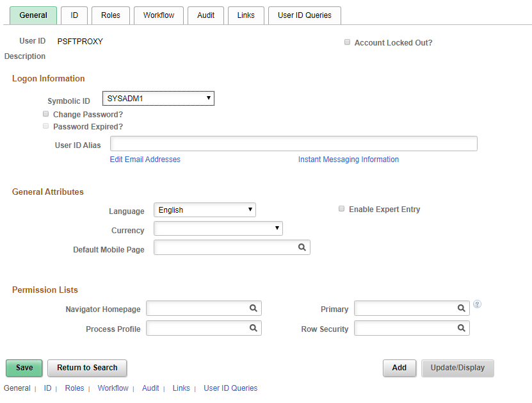Open the Primary permission list lookup
This screenshot has height=403, width=532.
coord(461,308)
